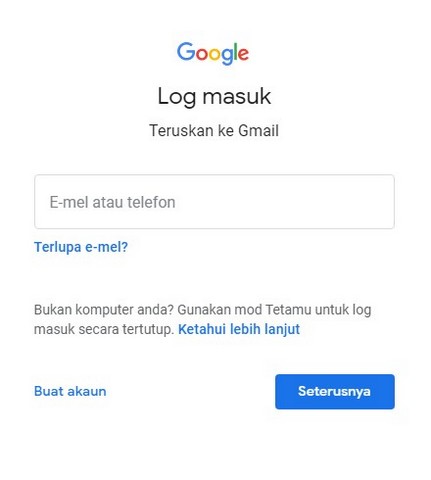The image size is (431, 480).
Task: Click the green l in Google logo
Action: point(235,52)
